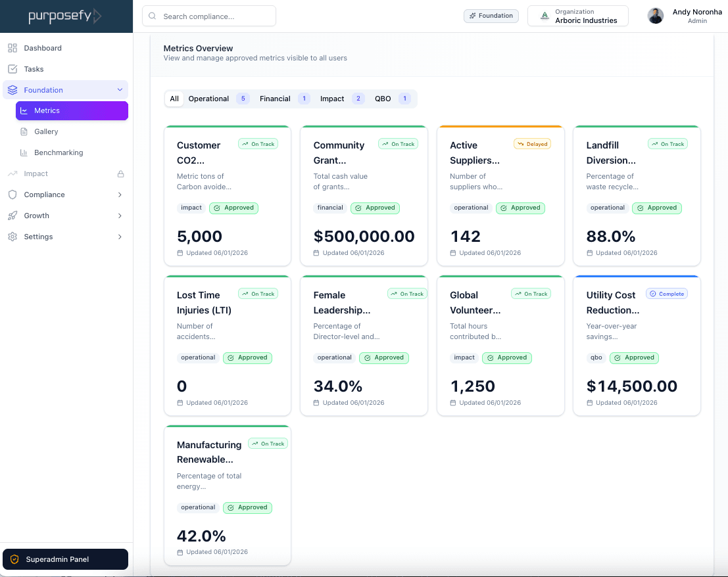Viewport: 728px width, 577px height.
Task: Click the search compliance input field
Action: pos(208,16)
